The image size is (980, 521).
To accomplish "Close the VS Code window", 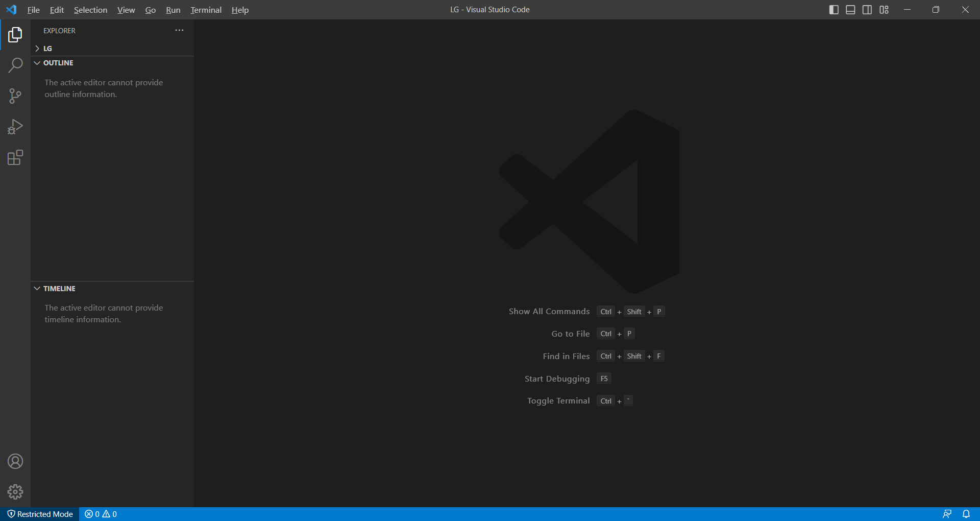I will click(x=965, y=10).
